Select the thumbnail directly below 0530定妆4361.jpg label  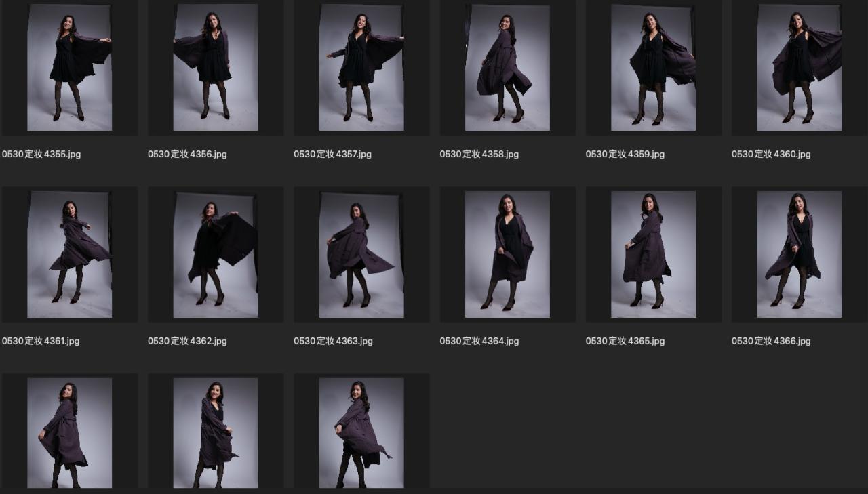pos(69,434)
